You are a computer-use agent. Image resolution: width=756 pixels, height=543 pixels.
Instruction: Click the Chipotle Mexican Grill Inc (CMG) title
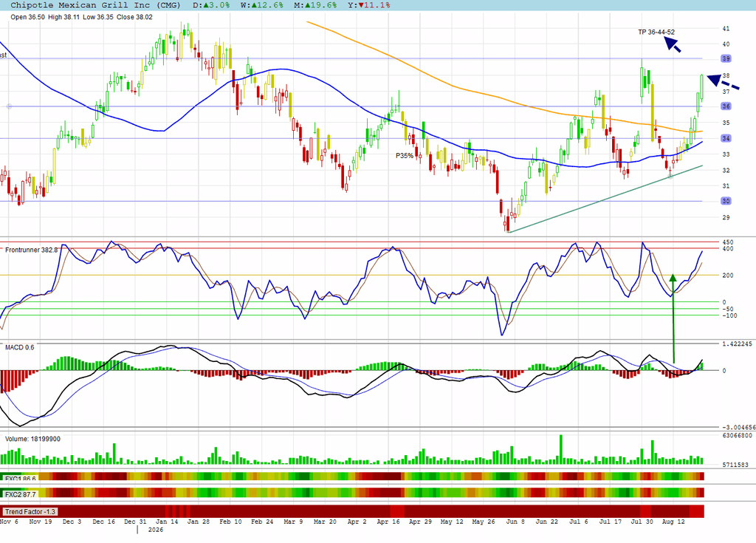pyautogui.click(x=95, y=5)
